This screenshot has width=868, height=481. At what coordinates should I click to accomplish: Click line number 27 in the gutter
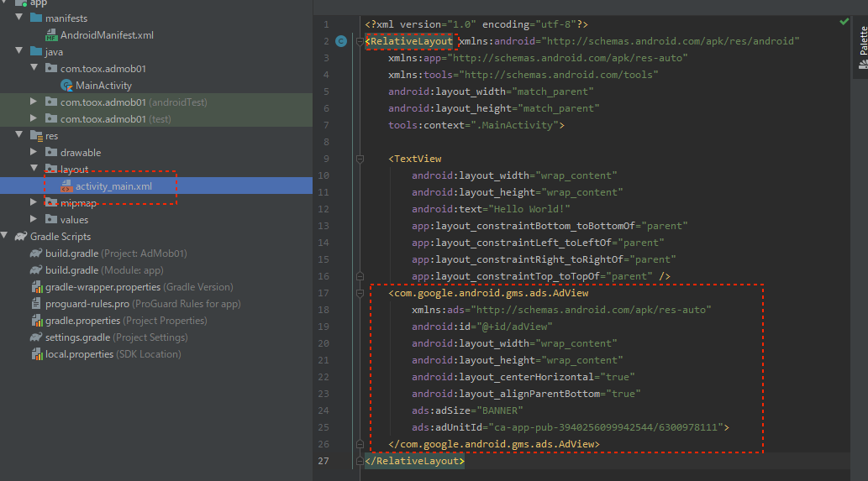pos(324,461)
